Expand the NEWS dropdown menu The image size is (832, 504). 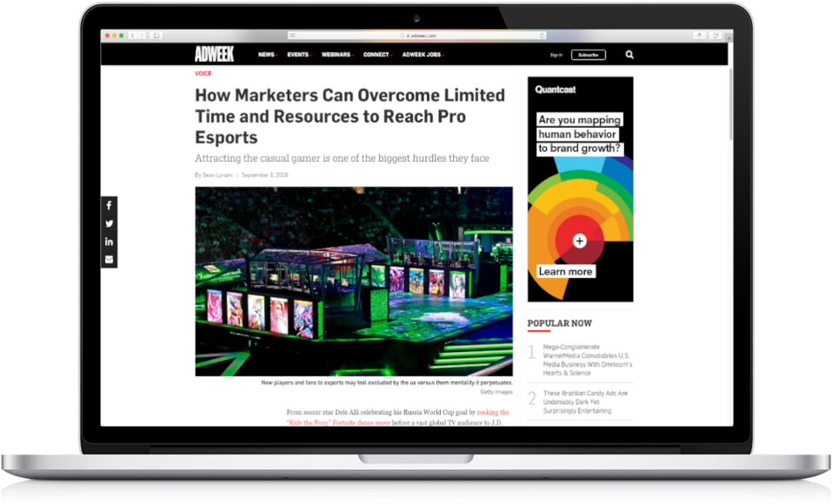(266, 54)
